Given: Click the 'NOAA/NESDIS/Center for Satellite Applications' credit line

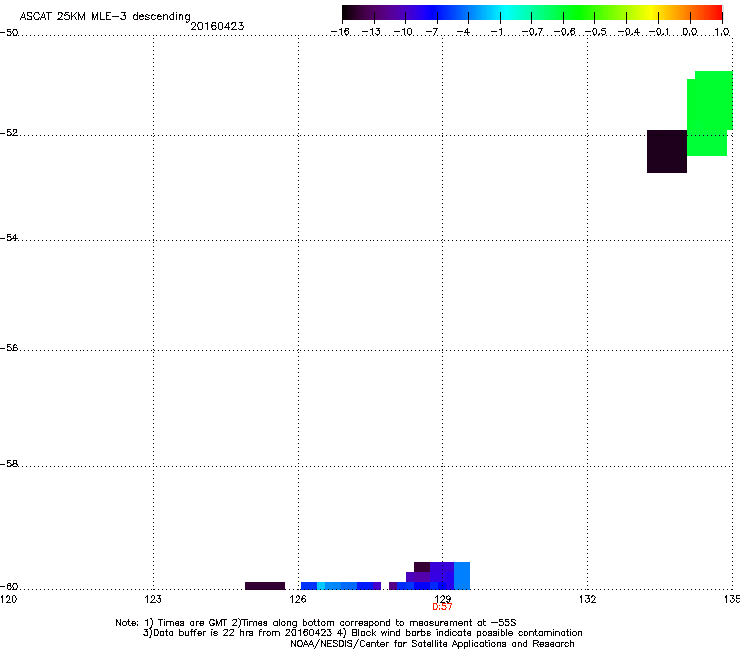Looking at the screenshot, I should tap(432, 644).
